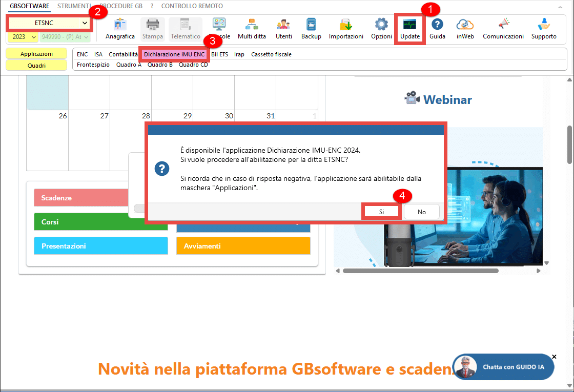
Task: Click the Update icon
Action: click(410, 29)
